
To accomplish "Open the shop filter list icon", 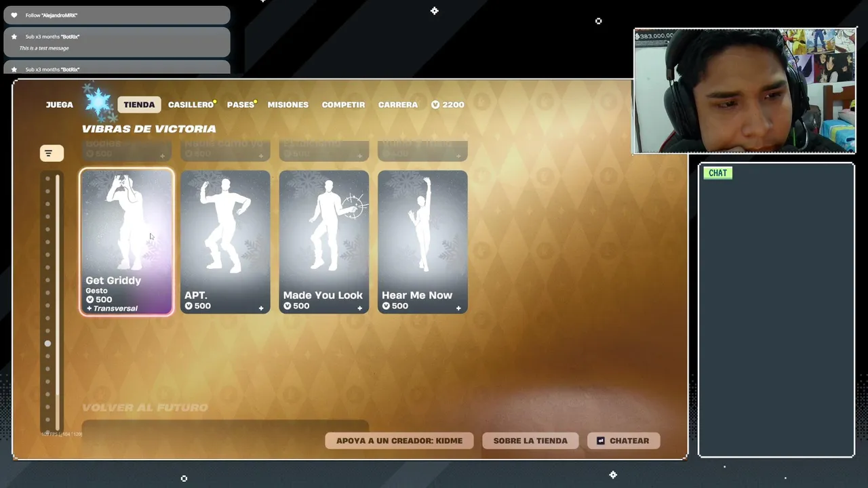I will (52, 153).
